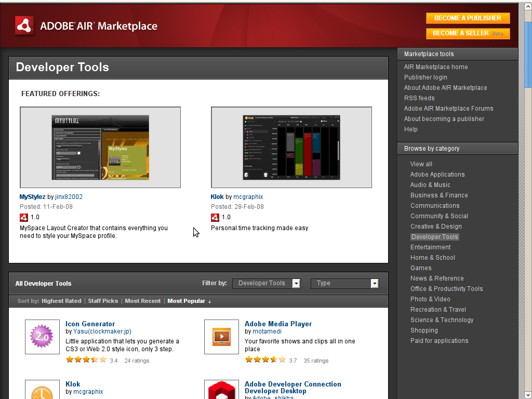
Task: Browse Games category
Action: point(421,268)
